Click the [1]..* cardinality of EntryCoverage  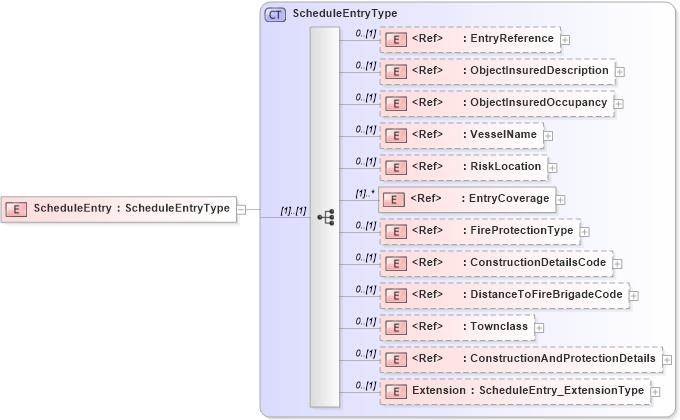click(x=365, y=194)
